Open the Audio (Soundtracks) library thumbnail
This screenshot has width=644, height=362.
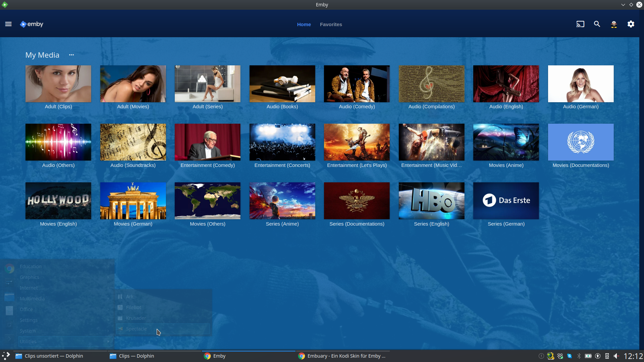[133, 142]
